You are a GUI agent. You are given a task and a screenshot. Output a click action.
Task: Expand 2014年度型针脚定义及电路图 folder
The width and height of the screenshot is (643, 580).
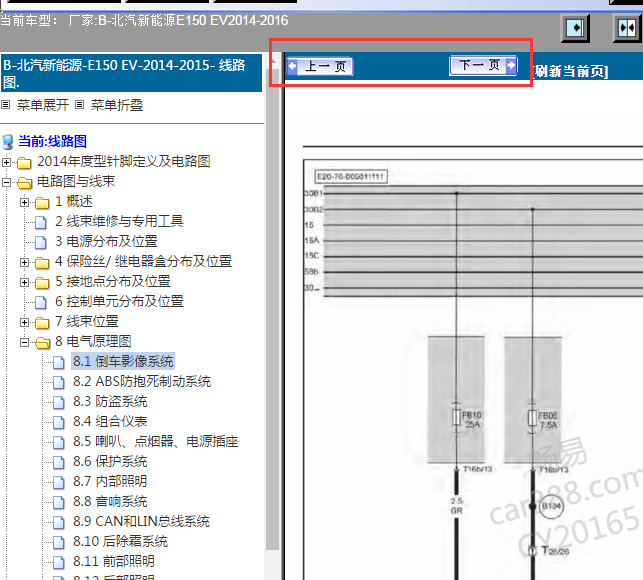[6, 162]
